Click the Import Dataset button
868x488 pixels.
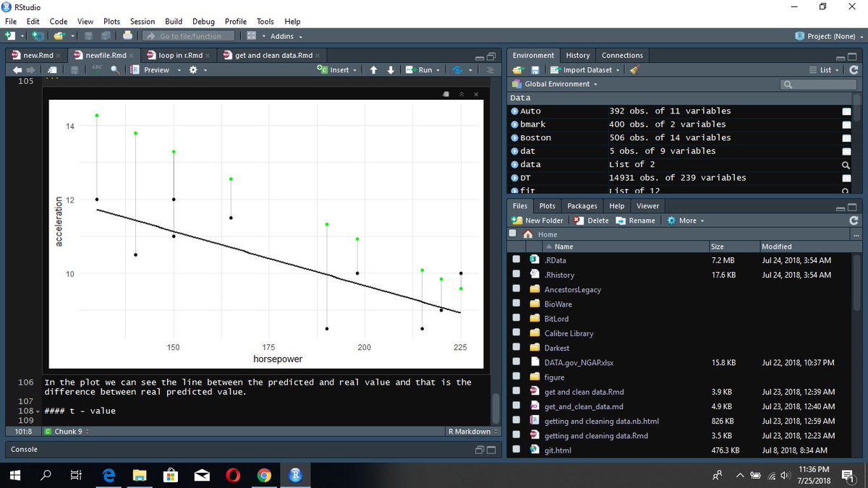pos(585,70)
